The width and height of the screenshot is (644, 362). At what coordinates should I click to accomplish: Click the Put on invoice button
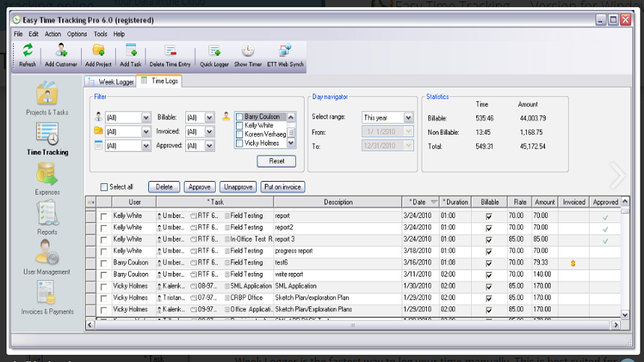(x=283, y=187)
